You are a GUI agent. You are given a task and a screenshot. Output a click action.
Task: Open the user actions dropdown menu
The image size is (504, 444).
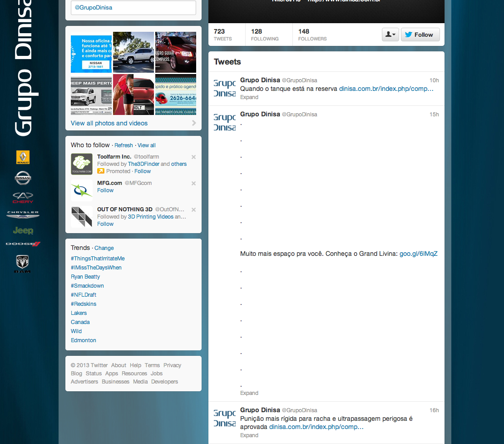click(390, 35)
